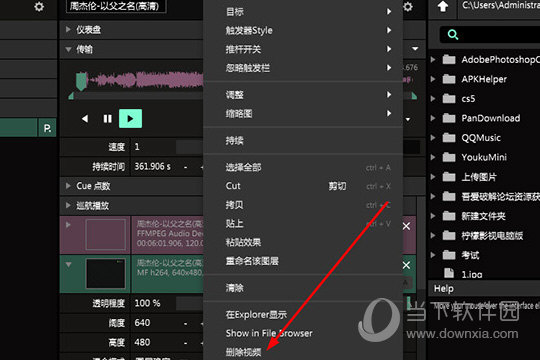Click the file browser path field
540x360 pixels.
(499, 6)
